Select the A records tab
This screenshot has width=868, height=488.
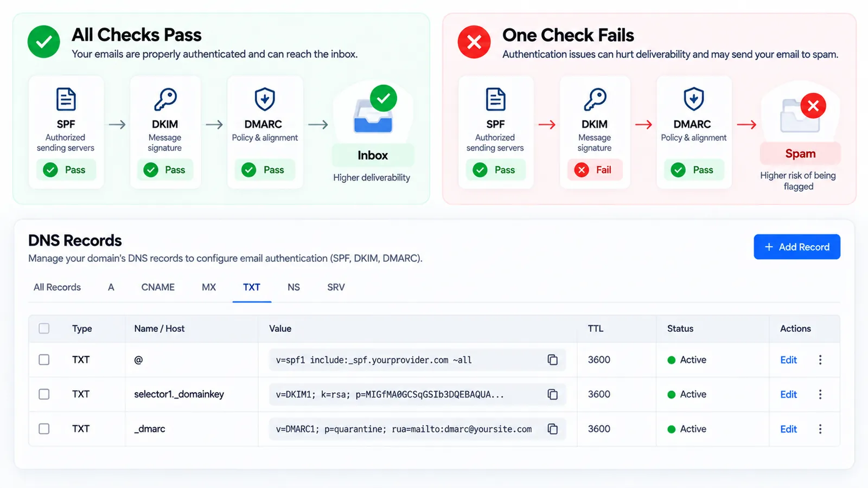tap(111, 287)
